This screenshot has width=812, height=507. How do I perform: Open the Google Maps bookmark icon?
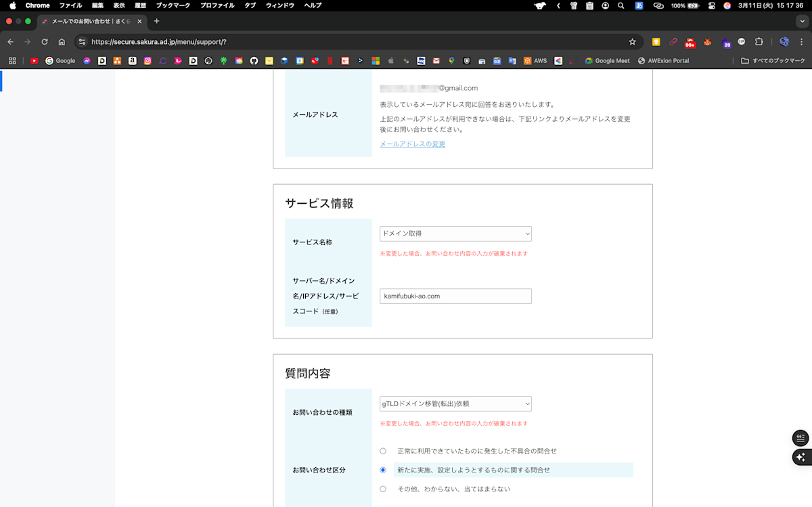[x=452, y=60]
